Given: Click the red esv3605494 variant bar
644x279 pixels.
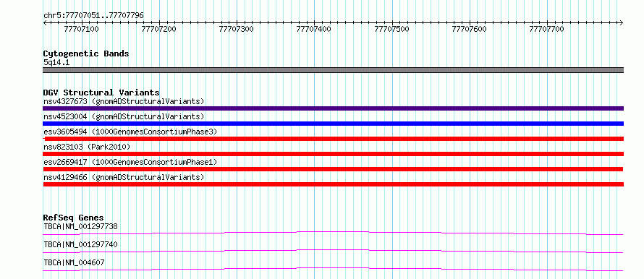Looking at the screenshot, I should (x=333, y=139).
